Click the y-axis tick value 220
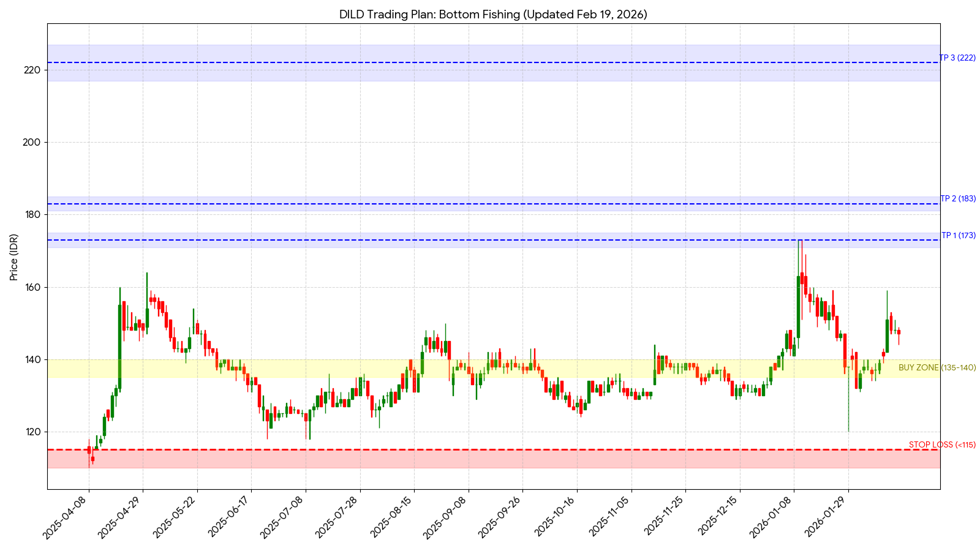 33,70
